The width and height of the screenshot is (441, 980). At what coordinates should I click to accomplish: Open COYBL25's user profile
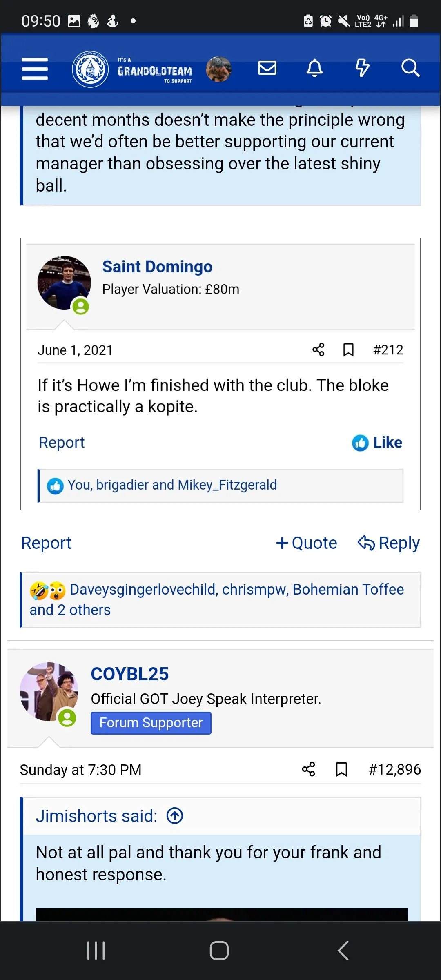coord(129,674)
